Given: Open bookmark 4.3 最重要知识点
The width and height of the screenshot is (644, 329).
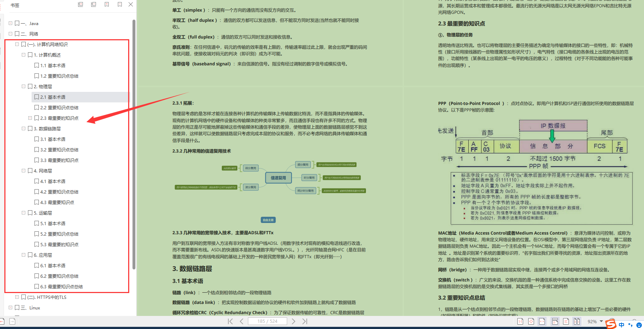Looking at the screenshot, I should tap(57, 202).
